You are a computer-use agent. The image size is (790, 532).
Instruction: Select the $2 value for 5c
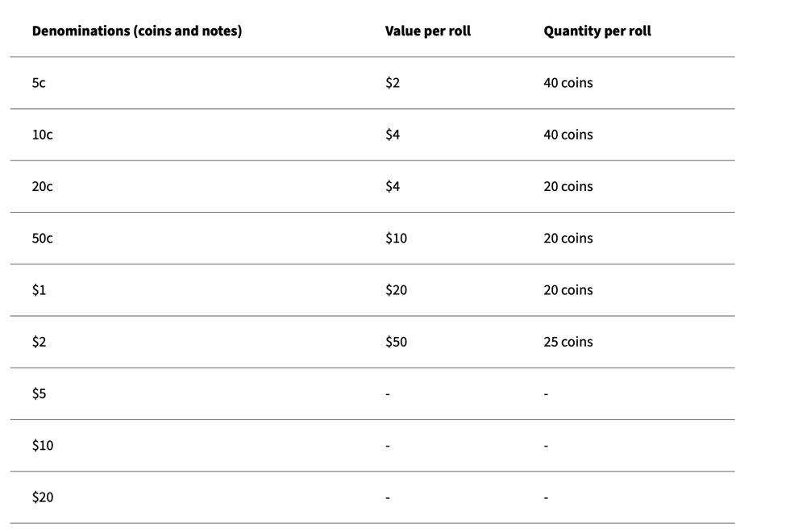pyautogui.click(x=393, y=83)
